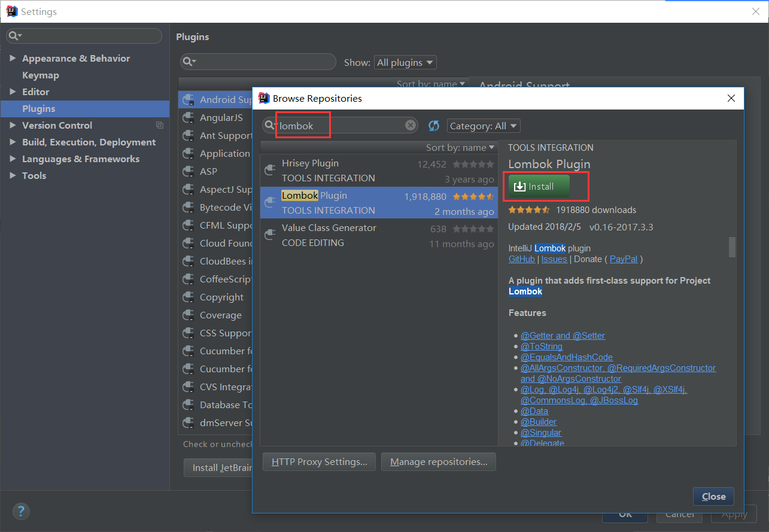Open the @ToString link
Viewport: 769px width, 532px height.
click(x=542, y=346)
